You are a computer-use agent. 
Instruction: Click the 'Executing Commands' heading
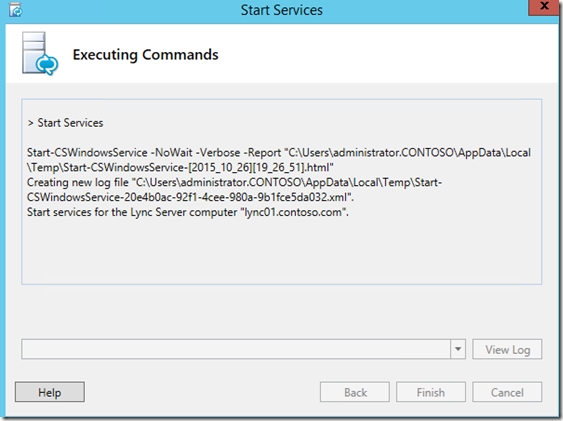[145, 55]
